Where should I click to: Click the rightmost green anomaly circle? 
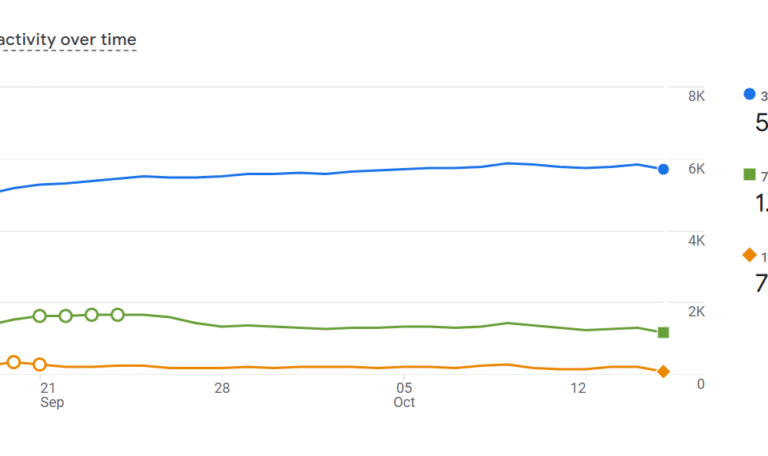point(118,315)
